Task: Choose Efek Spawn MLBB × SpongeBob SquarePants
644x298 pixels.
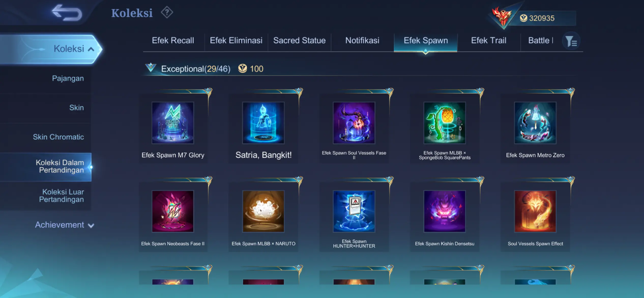Action: tap(445, 123)
